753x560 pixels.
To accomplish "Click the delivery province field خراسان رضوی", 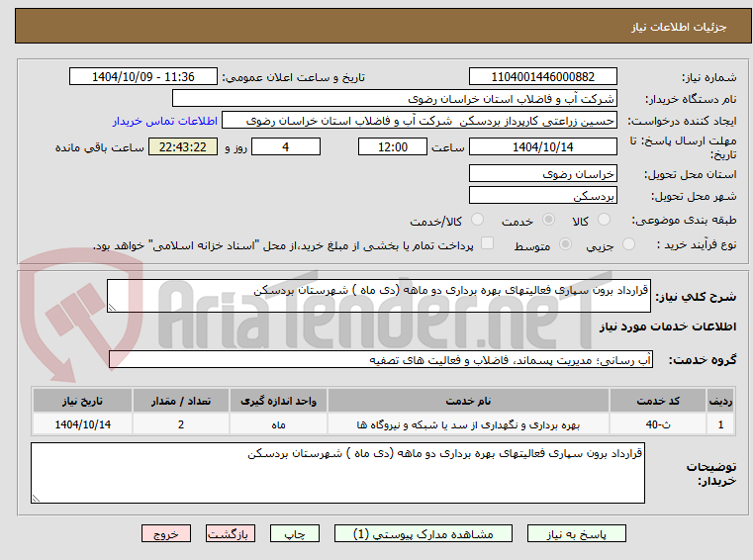I will coord(542,173).
